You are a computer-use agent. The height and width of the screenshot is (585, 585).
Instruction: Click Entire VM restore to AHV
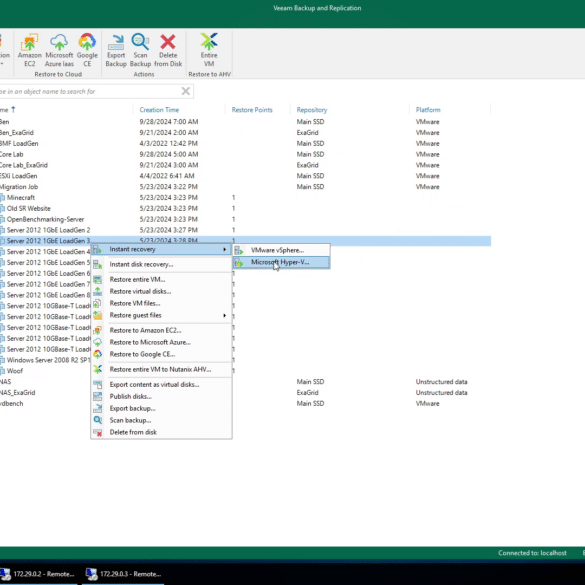coord(209,50)
